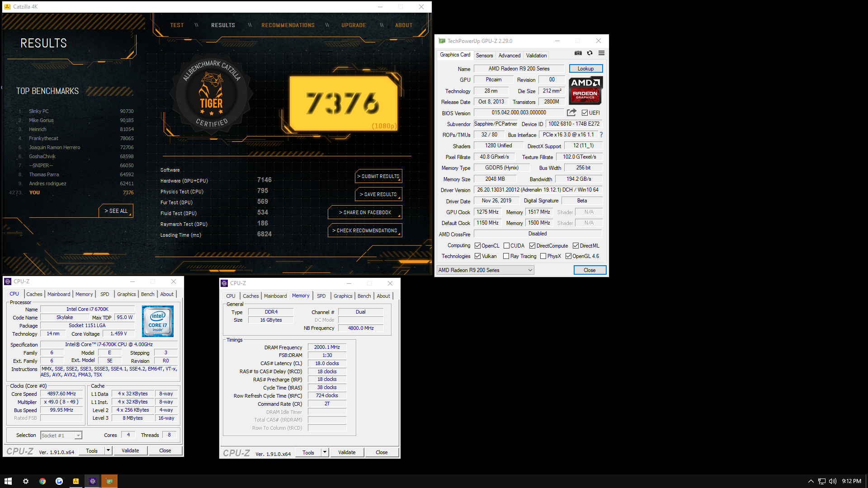Click the Tiger Certified badge in Catzilla
Image resolution: width=868 pixels, height=488 pixels.
(212, 94)
